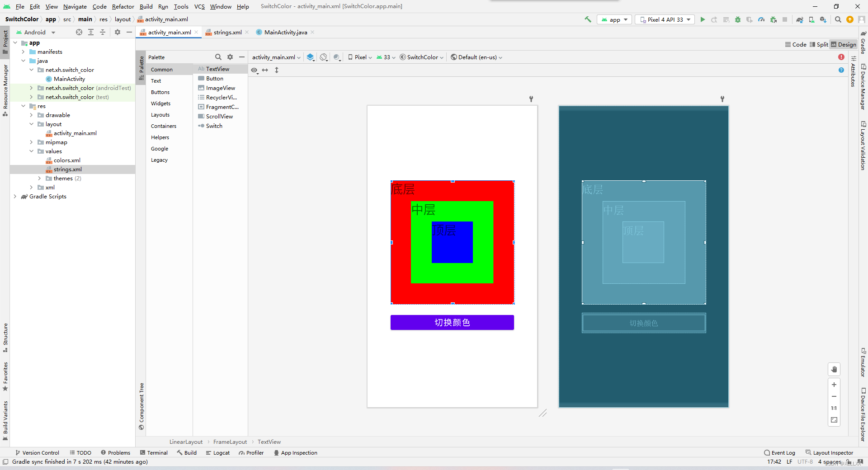
Task: Open the Event Log
Action: point(780,453)
